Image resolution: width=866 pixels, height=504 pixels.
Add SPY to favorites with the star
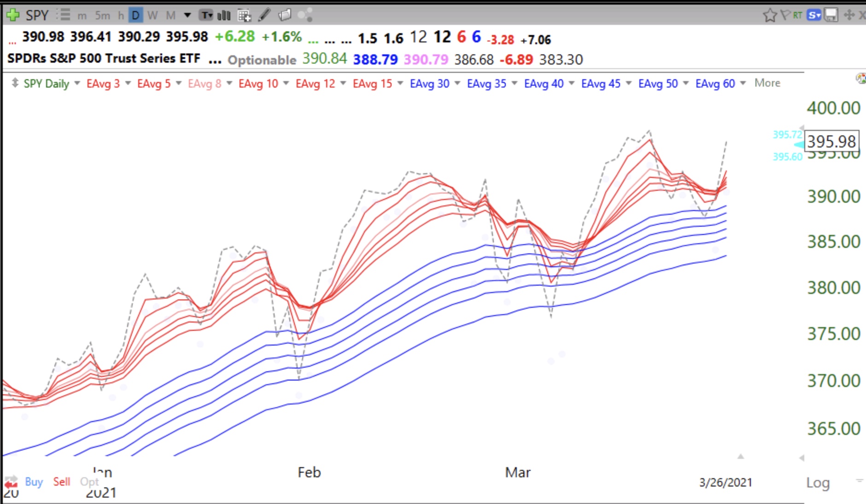[x=769, y=16]
